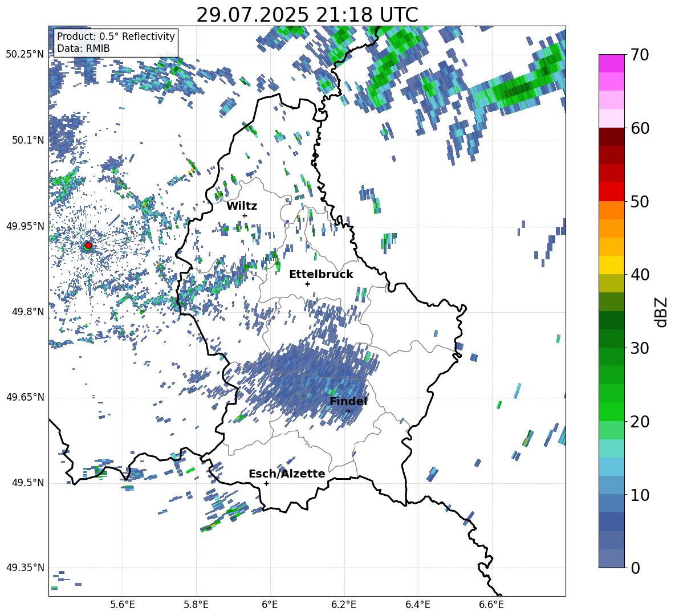Click the magenta colorbar segment just below 70

pyautogui.click(x=611, y=63)
